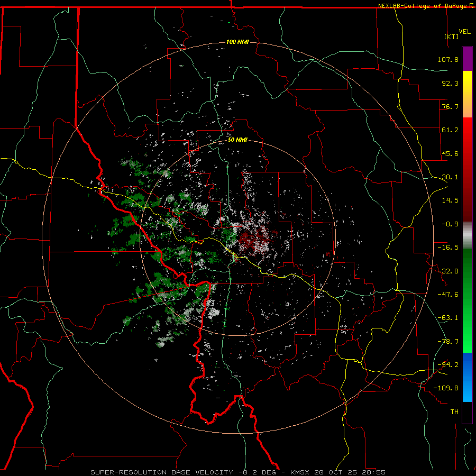This screenshot has height=476, width=476.
Task: Click the 100 NMI range ring label
Action: 237,42
